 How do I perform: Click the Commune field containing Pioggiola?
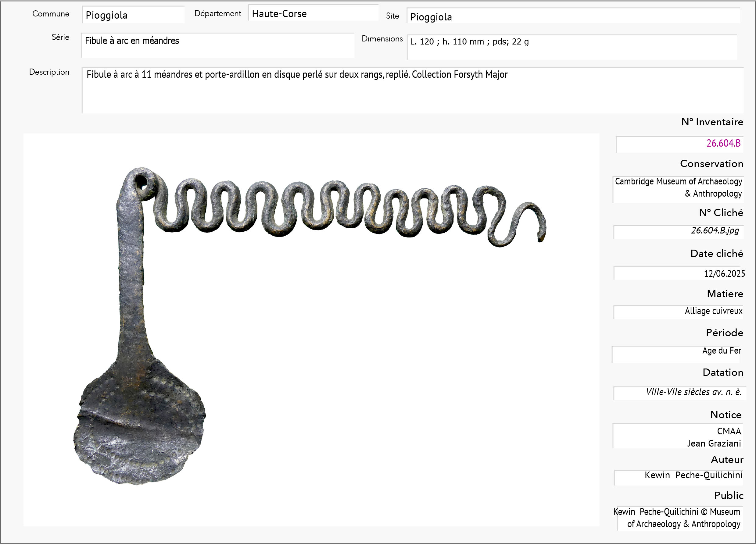coord(133,15)
